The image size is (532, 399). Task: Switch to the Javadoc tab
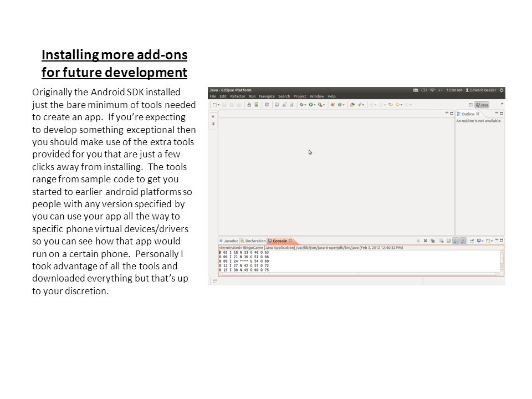tap(229, 241)
